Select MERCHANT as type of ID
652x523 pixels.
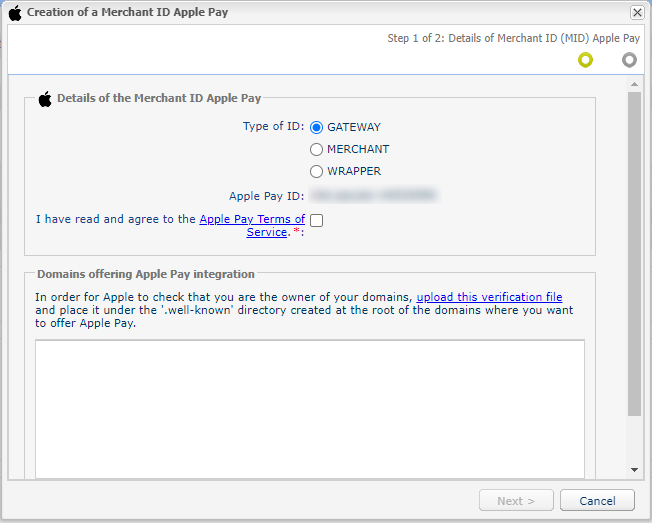pos(316,149)
